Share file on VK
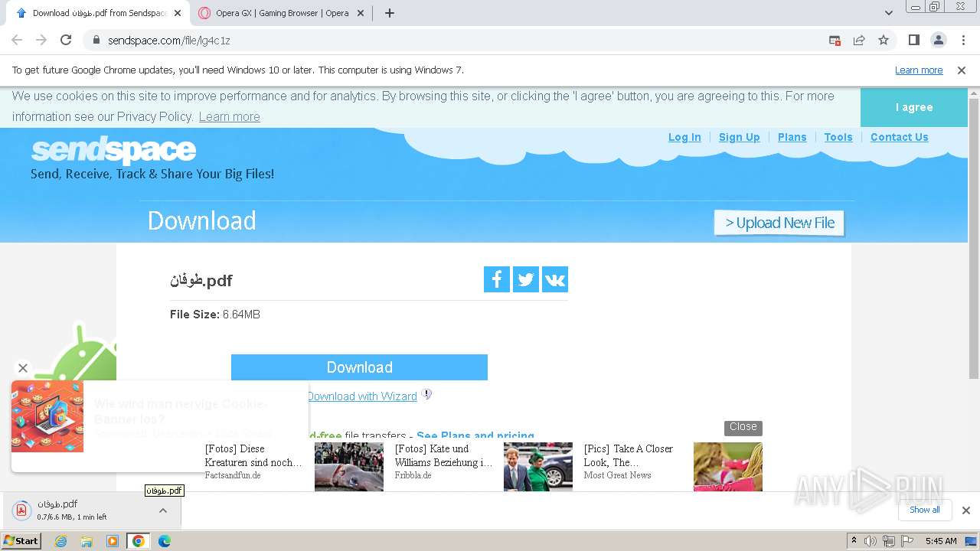 [x=555, y=279]
